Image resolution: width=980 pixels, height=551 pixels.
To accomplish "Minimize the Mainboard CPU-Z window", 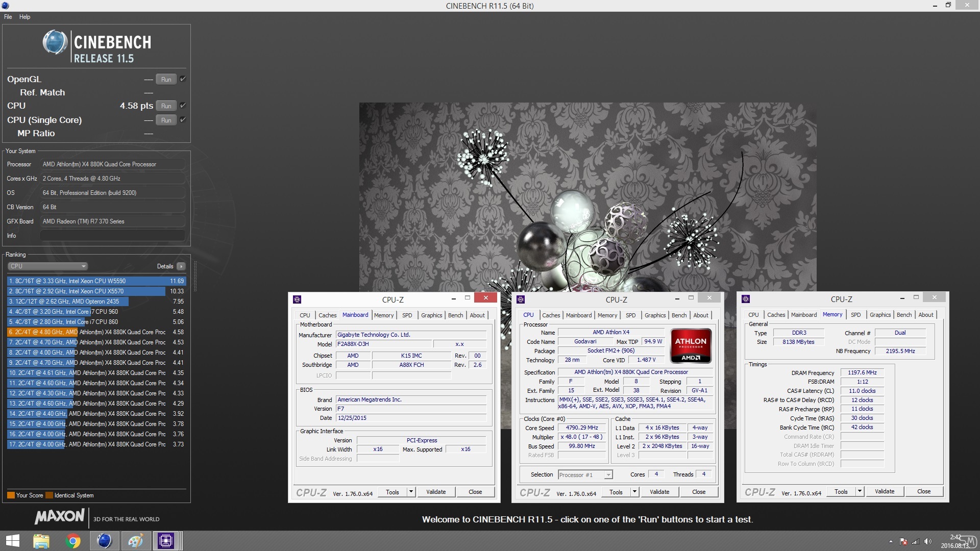I will 453,299.
